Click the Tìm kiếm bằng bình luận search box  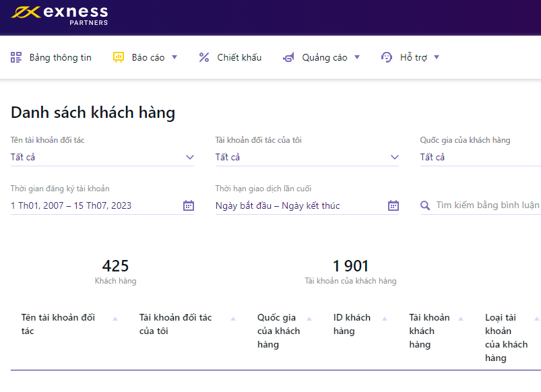480,205
